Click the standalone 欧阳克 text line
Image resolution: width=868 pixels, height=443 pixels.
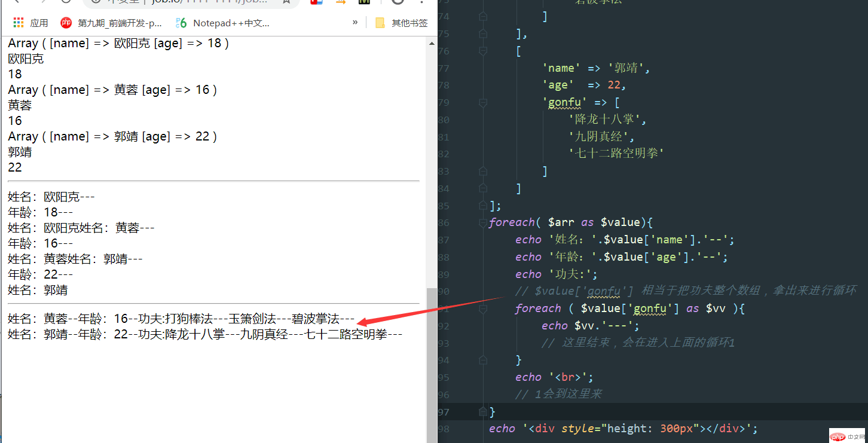(x=26, y=59)
